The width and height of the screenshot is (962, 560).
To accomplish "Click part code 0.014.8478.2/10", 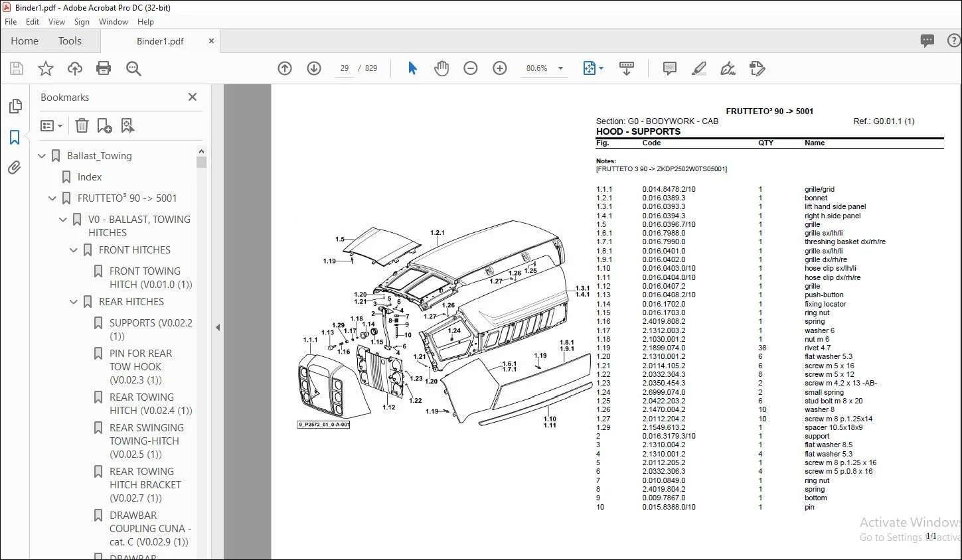I will point(669,189).
